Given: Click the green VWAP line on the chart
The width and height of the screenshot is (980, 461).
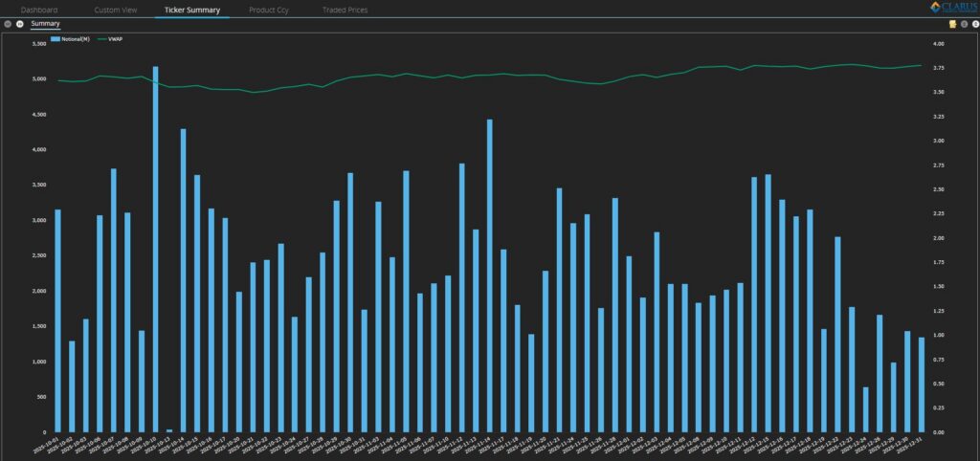Looking at the screenshot, I should (479, 75).
